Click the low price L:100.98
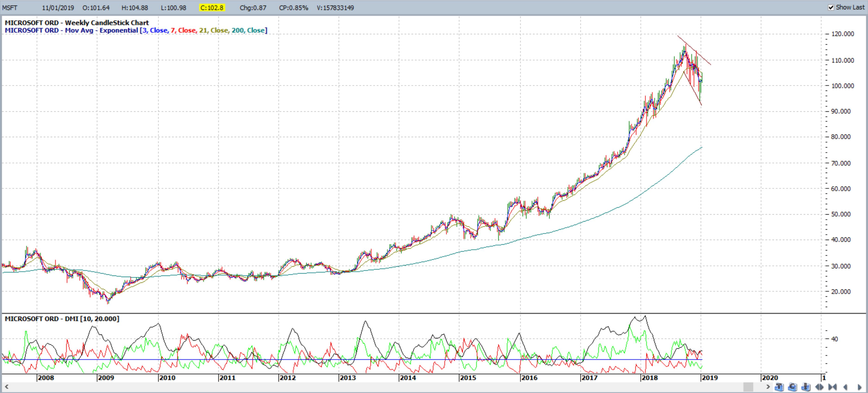Viewport: 868px width, 393px height. [173, 8]
